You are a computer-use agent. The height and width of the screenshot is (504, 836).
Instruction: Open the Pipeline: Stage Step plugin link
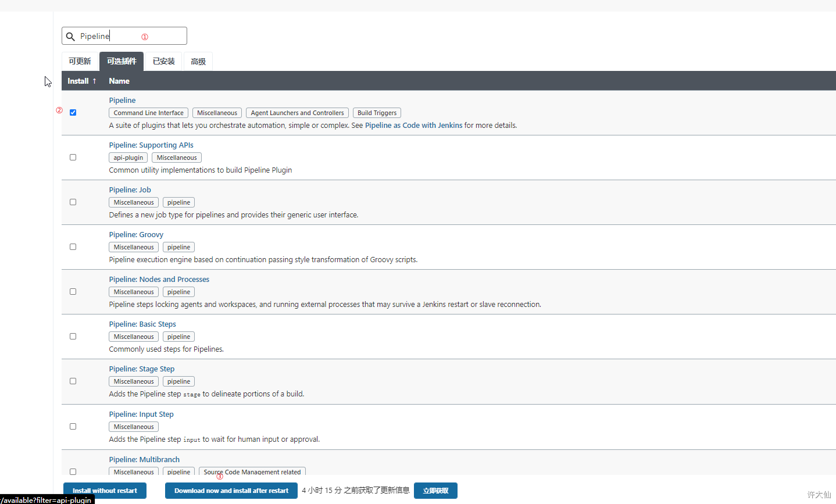coord(142,369)
